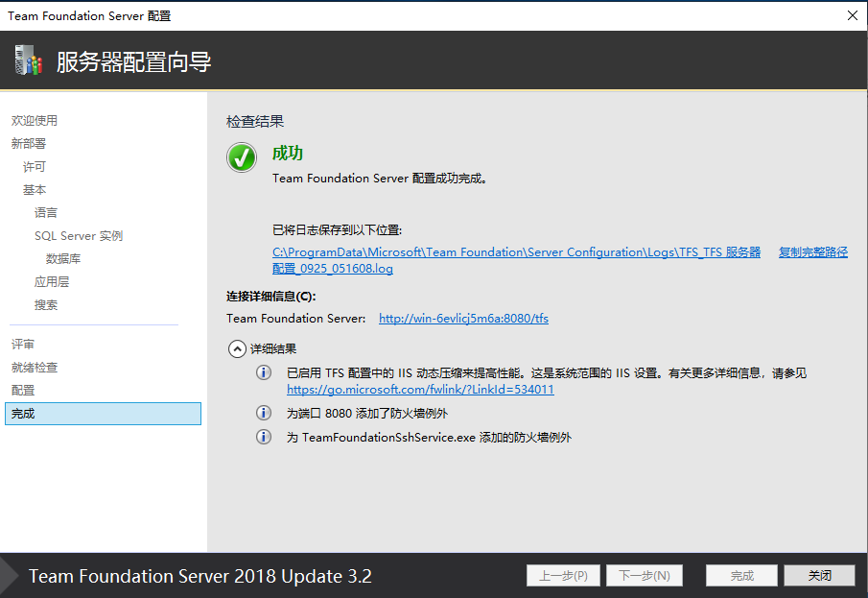Click info icon beside TeamFoundationSshService.exe message

(x=264, y=437)
